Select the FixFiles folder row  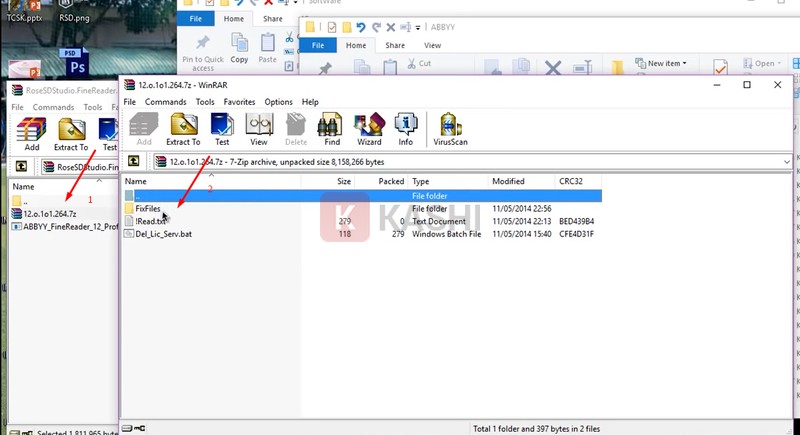tap(362, 209)
